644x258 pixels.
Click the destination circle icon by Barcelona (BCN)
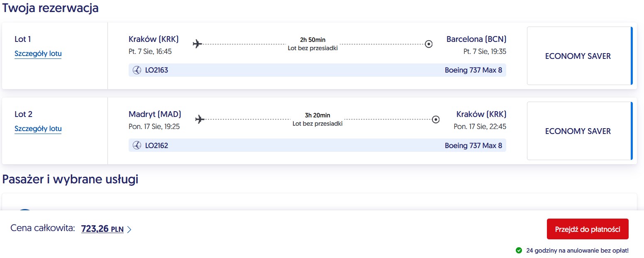pyautogui.click(x=429, y=44)
